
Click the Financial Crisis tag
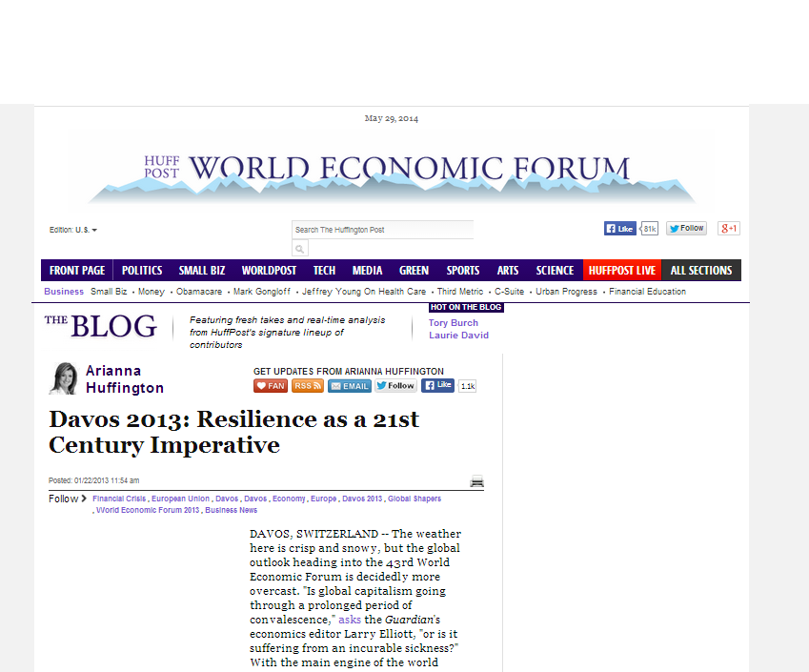point(119,499)
